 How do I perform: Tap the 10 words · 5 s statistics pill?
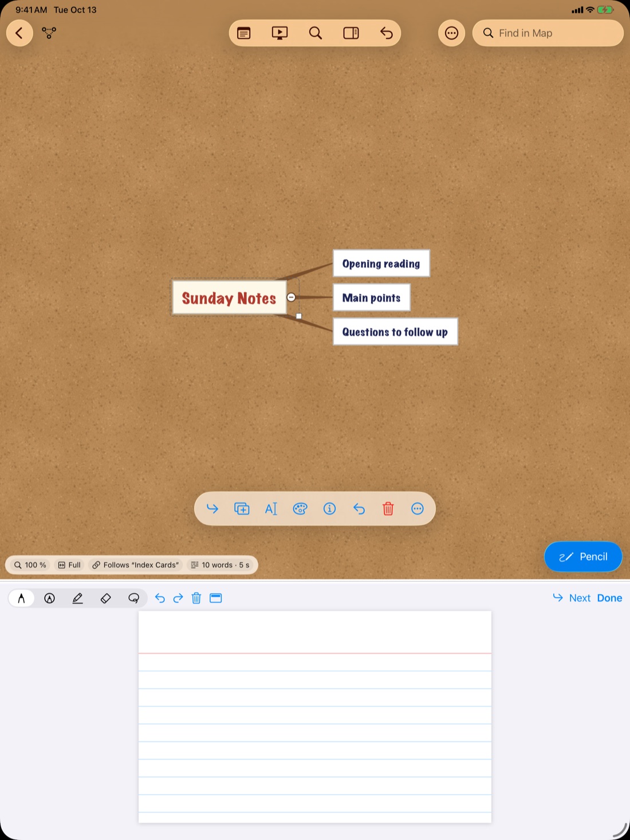[x=220, y=565]
